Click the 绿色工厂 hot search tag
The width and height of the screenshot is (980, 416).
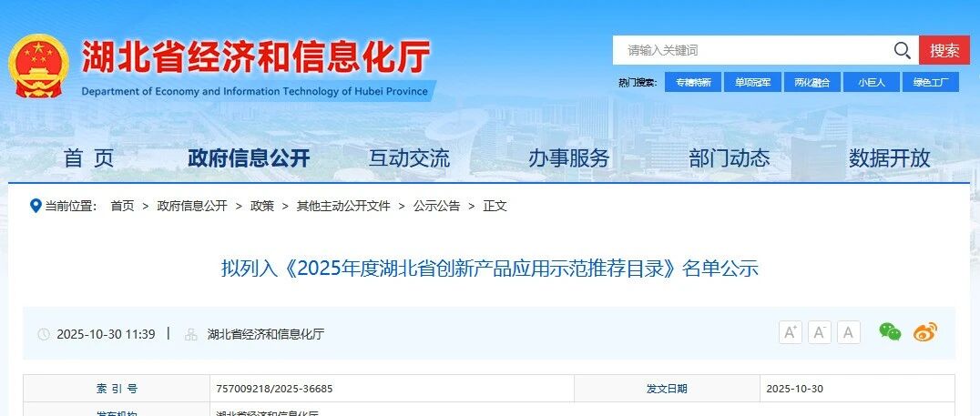[931, 83]
